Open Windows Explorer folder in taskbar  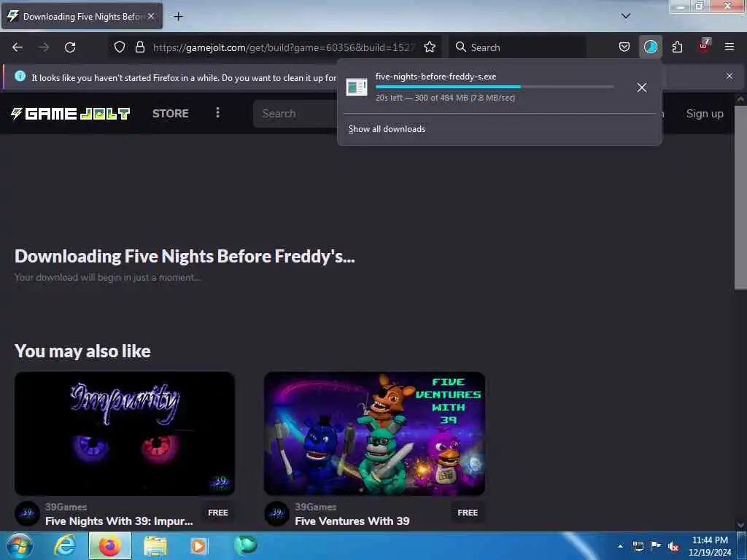155,546
